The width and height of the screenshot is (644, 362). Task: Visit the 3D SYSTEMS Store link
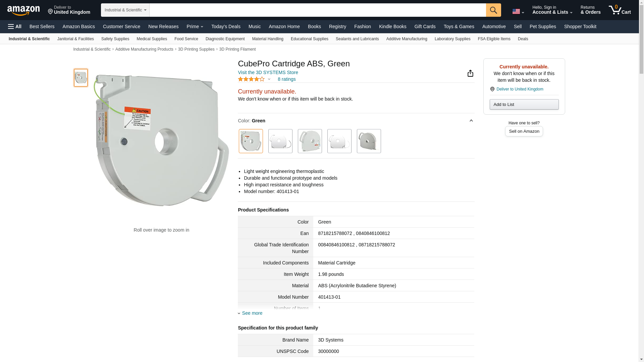coord(268,72)
